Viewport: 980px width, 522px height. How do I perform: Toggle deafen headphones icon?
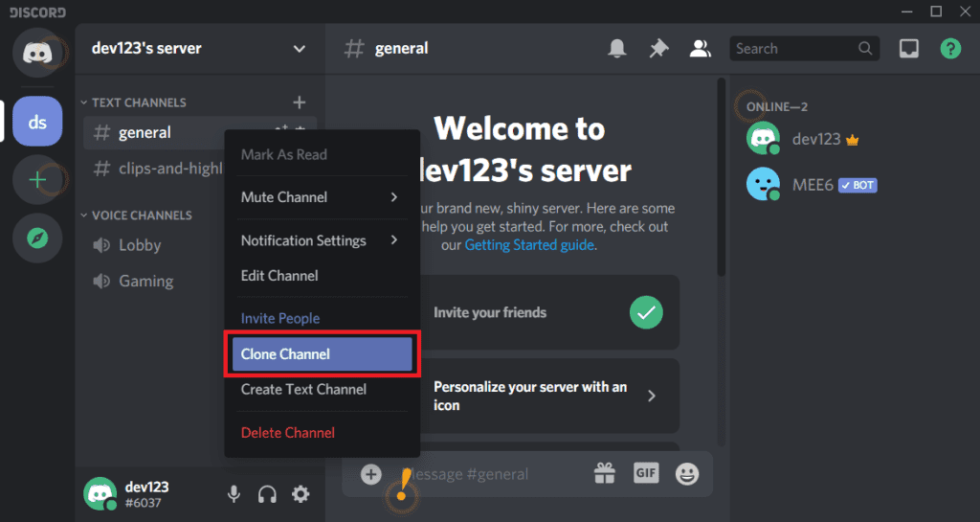click(x=267, y=494)
